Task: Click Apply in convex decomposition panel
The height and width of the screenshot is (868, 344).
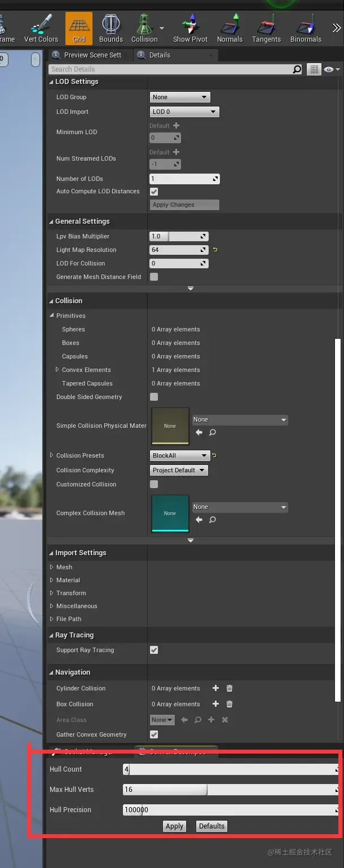Action: click(174, 826)
